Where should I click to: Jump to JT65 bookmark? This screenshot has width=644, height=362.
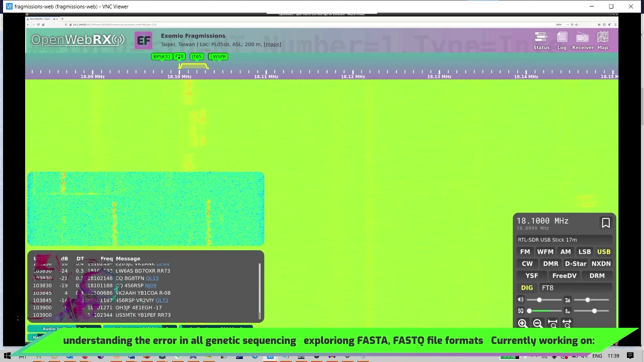(196, 56)
